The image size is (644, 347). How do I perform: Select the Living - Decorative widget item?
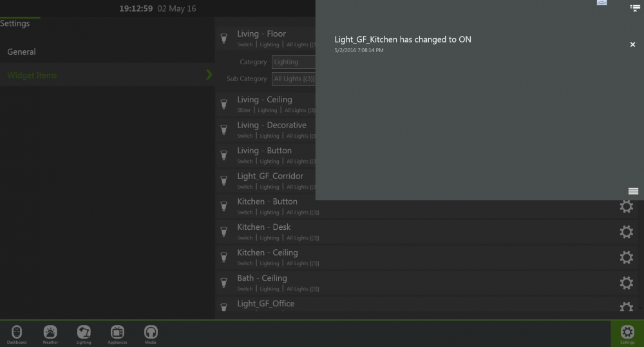[271, 129]
